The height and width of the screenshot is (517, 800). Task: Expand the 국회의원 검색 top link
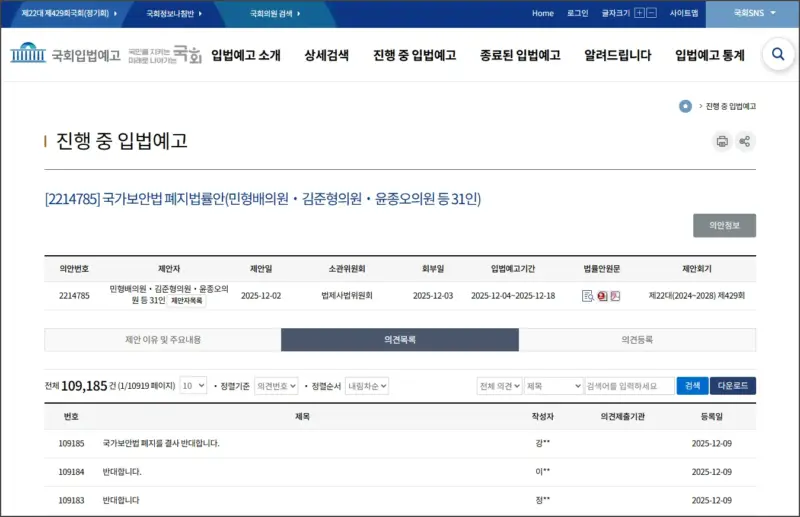(275, 13)
